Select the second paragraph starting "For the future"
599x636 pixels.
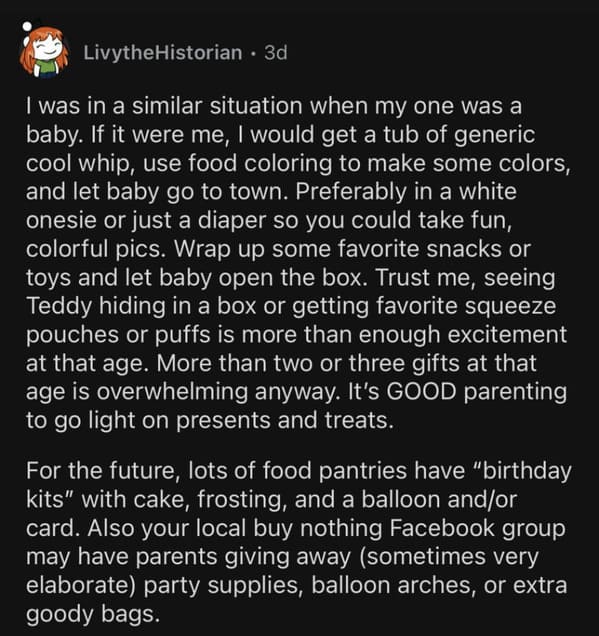pos(298,542)
